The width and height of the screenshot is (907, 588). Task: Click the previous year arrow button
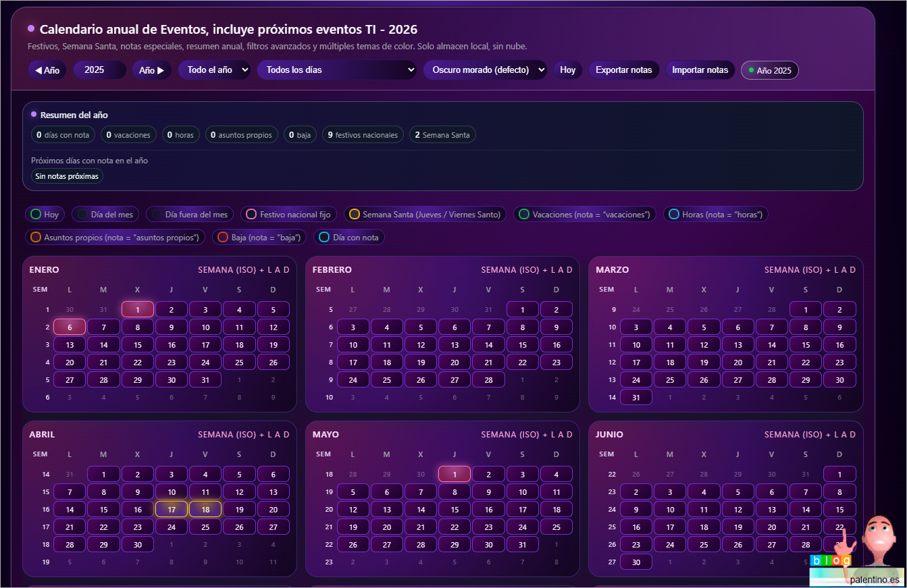pyautogui.click(x=47, y=70)
